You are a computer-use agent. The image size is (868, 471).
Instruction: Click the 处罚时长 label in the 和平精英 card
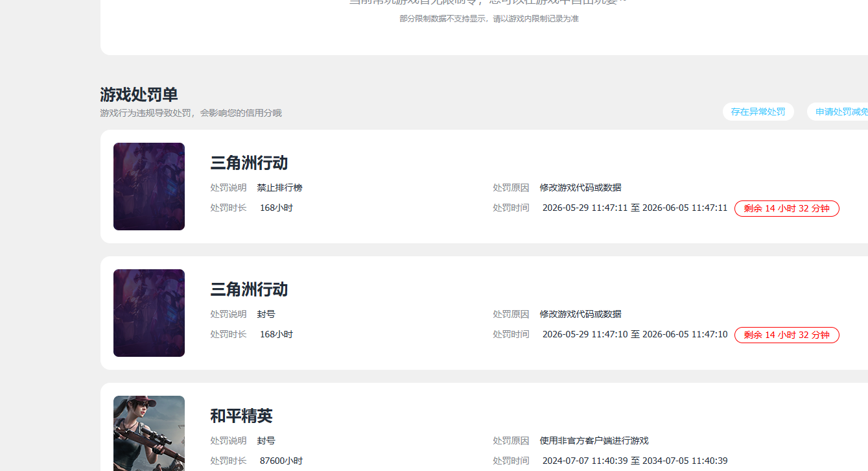pyautogui.click(x=228, y=461)
